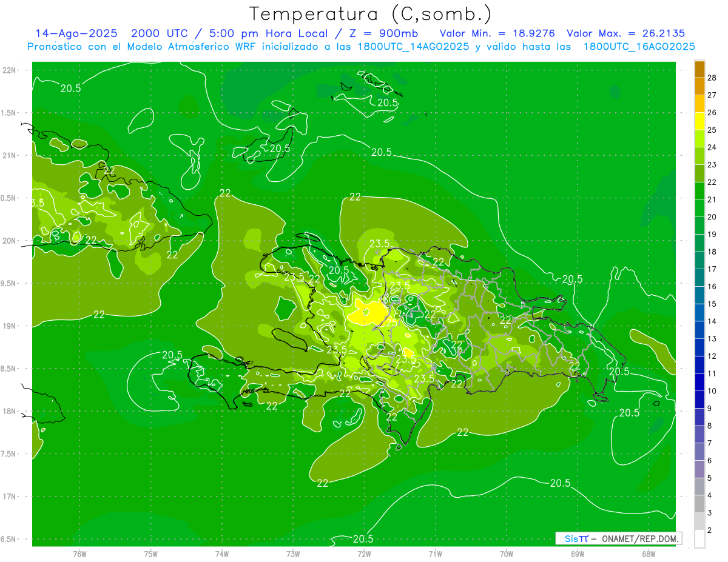Click the colorbar scale label "19"
This screenshot has height=562, width=728.
pos(712,234)
